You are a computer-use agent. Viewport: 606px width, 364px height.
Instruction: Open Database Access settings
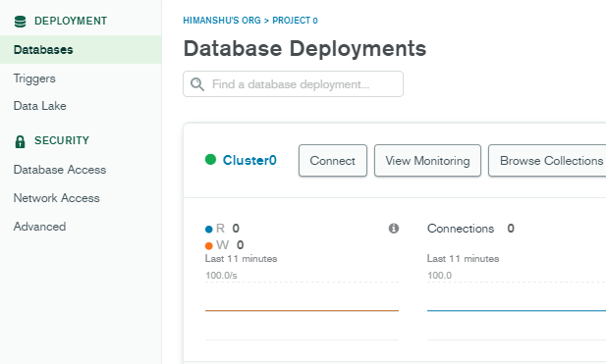(x=60, y=170)
